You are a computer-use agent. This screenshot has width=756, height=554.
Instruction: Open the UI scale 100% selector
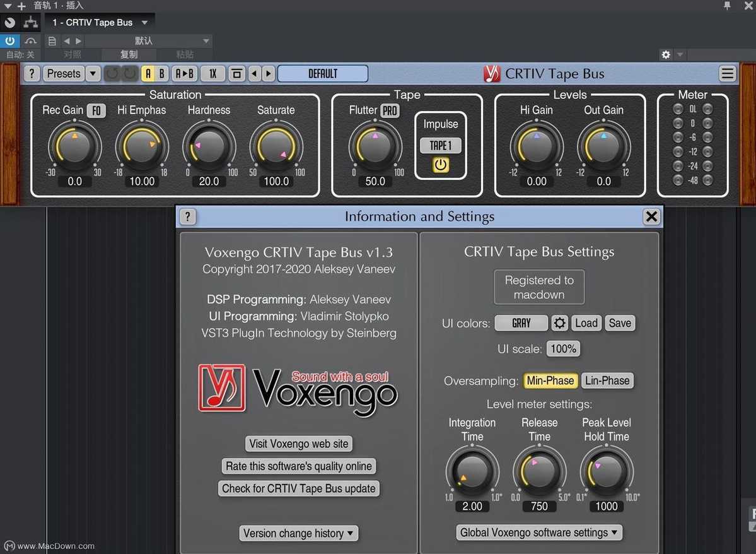[x=563, y=349]
